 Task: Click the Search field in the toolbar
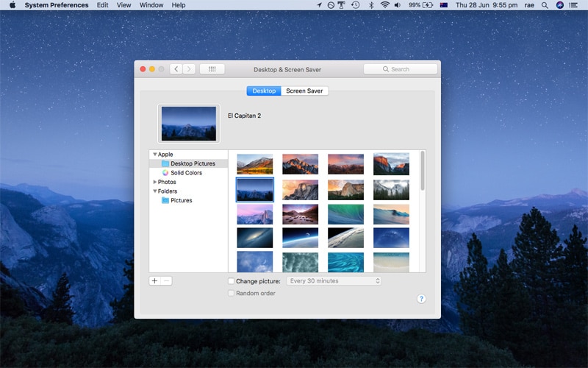click(x=401, y=69)
